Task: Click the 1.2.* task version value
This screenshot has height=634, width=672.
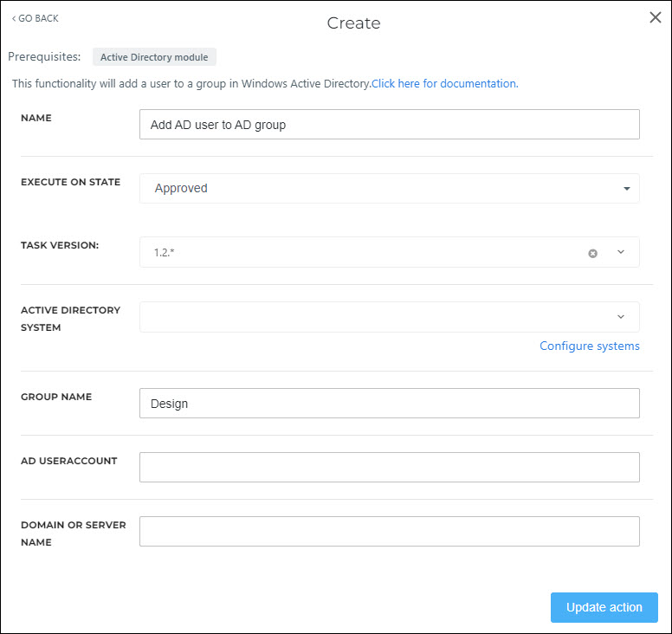Action: tap(165, 253)
